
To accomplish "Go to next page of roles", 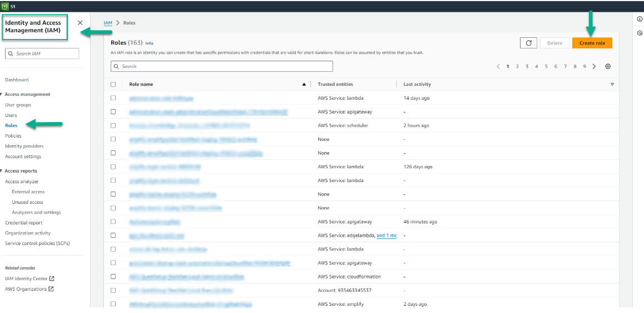I will 594,66.
